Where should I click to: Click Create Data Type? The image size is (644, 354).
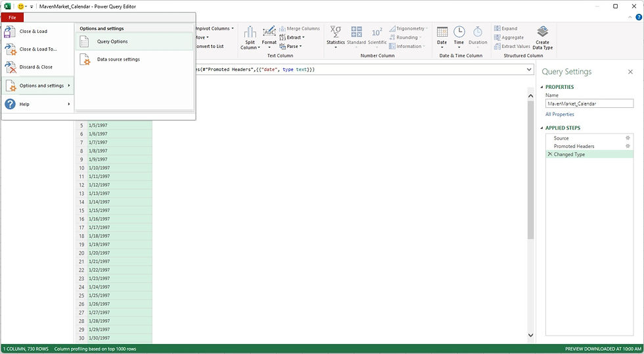click(x=543, y=38)
